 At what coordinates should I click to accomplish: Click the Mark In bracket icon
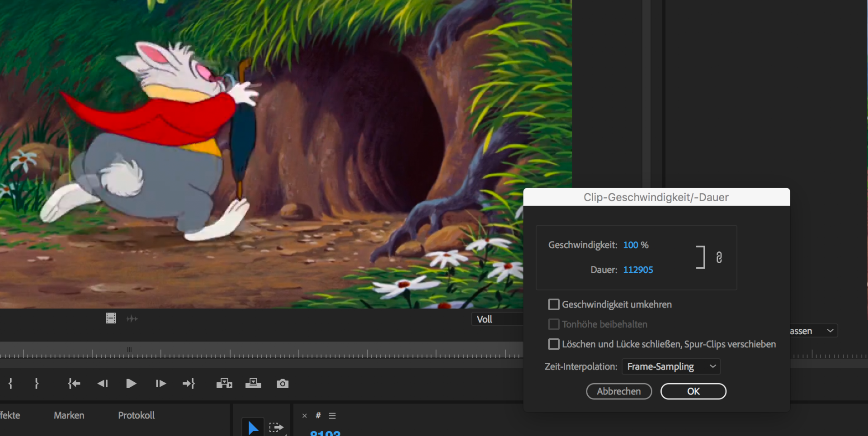pos(10,384)
